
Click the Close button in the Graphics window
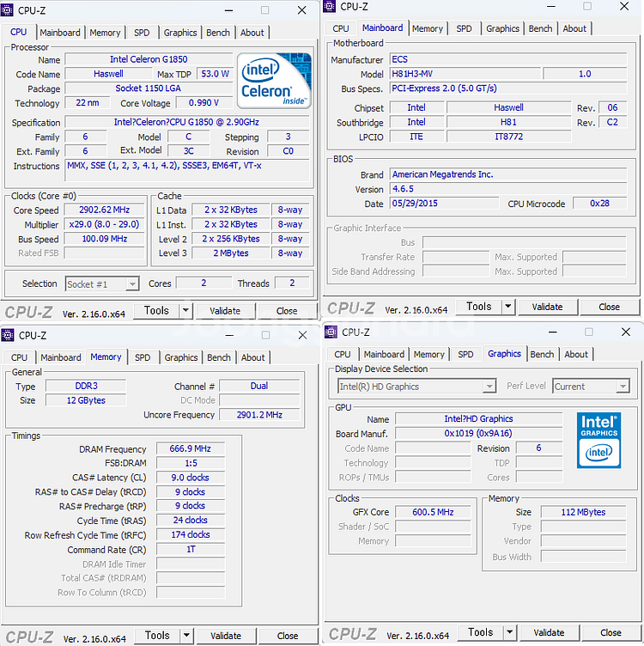point(611,632)
